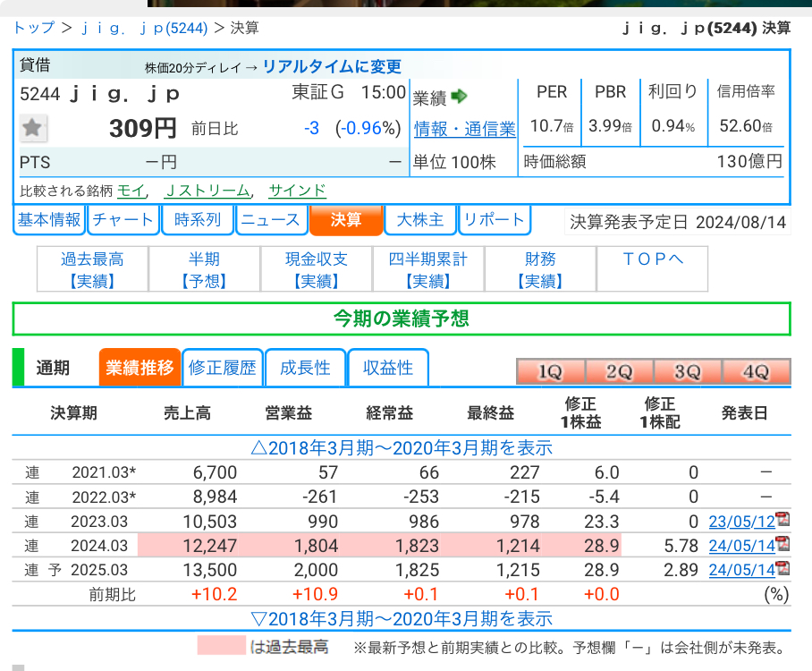Select the highlighted 決算 tab
The height and width of the screenshot is (671, 812).
(x=346, y=220)
